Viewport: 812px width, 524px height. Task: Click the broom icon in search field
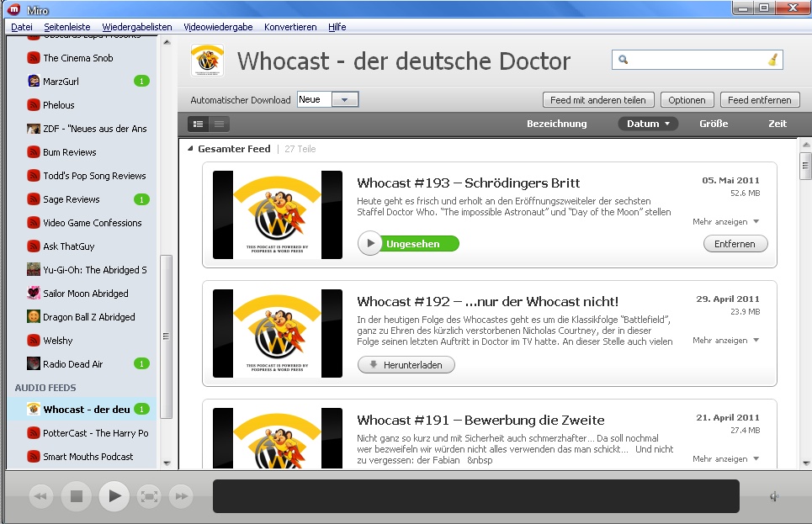[x=773, y=60]
